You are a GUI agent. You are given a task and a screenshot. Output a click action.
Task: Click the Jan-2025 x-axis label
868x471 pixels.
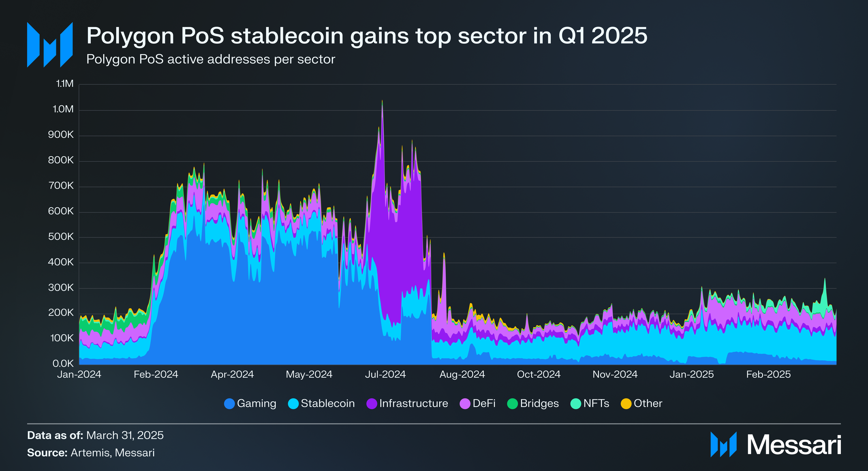click(x=692, y=375)
